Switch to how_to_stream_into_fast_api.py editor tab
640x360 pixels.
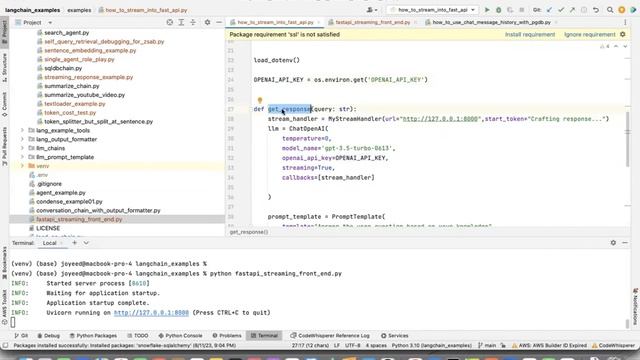point(275,22)
